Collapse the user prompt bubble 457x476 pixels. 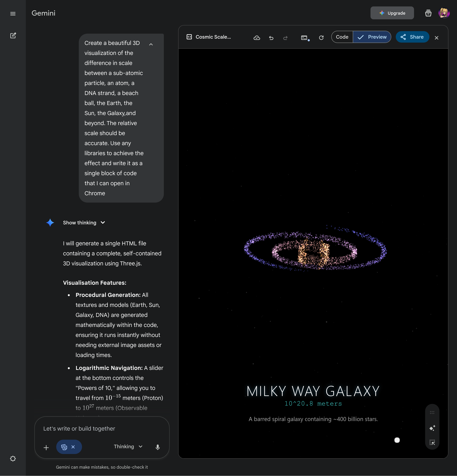coord(151,44)
